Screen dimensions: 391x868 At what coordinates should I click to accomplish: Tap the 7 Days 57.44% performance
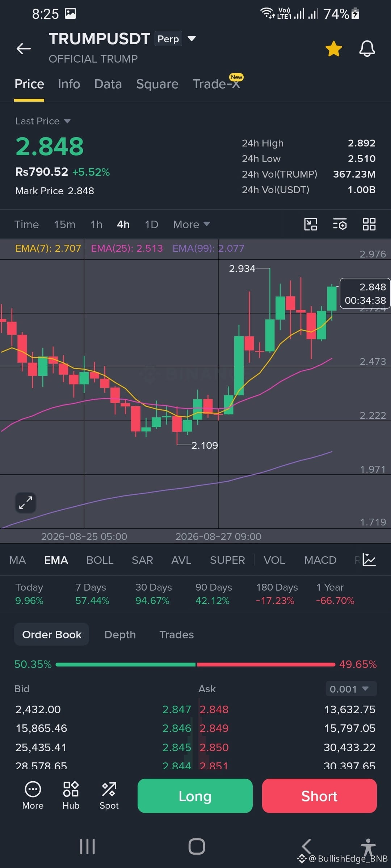pos(92,594)
